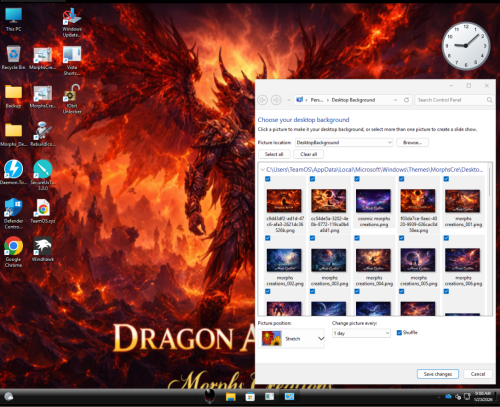Open the recent locations chevron beside forward arrow
Viewport: 500px width, 407px height.
(x=288, y=100)
